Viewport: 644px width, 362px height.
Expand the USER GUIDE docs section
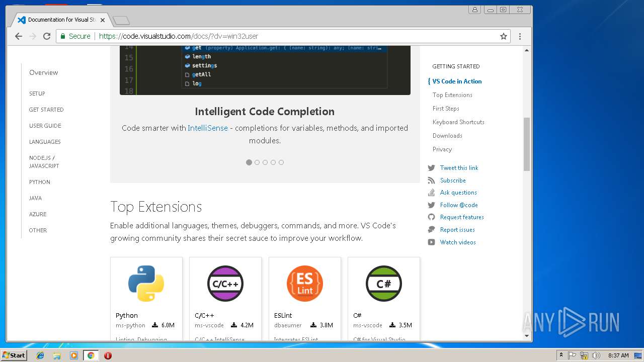pyautogui.click(x=45, y=126)
